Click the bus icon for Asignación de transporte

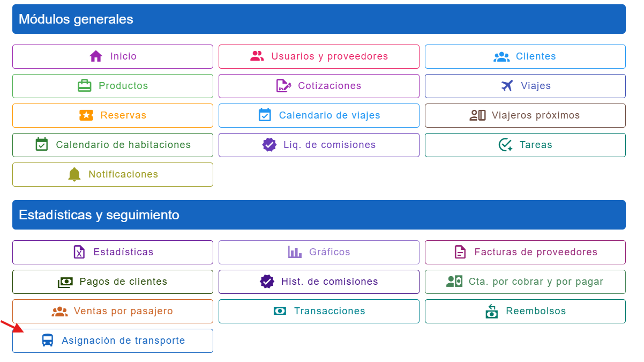(48, 341)
